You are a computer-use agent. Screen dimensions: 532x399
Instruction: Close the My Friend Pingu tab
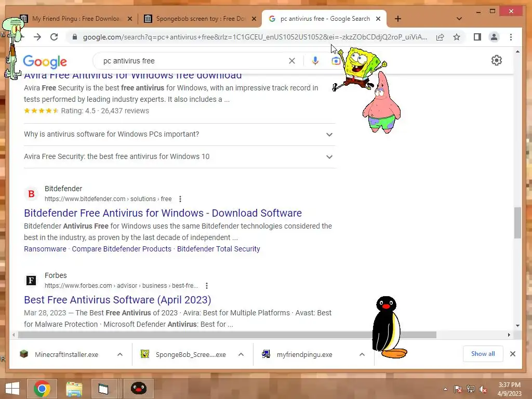click(129, 19)
